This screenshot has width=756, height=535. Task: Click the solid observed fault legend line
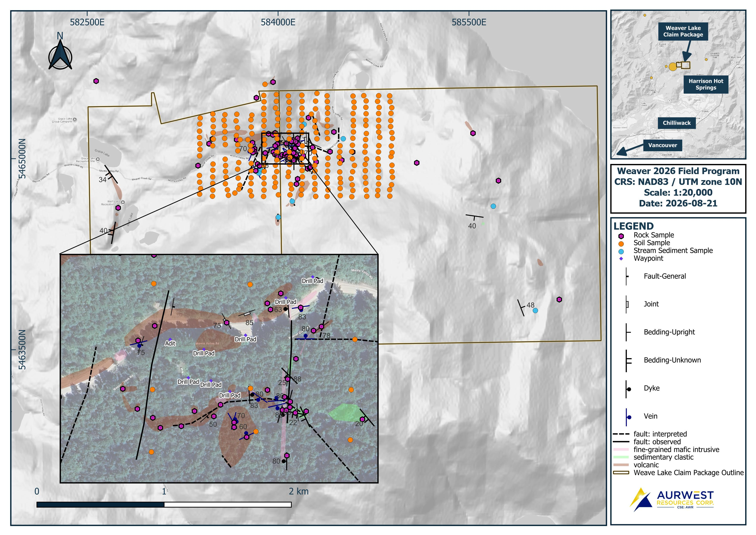click(621, 442)
